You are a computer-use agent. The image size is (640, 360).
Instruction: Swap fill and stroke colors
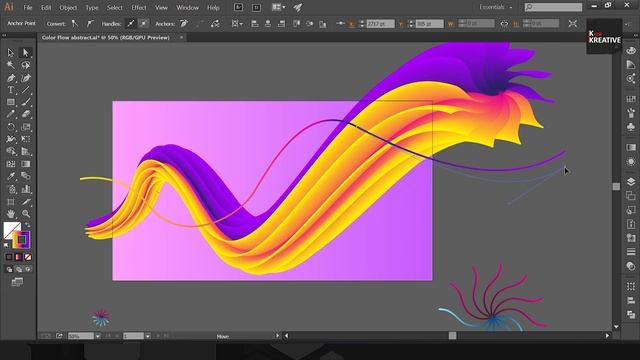(x=28, y=225)
